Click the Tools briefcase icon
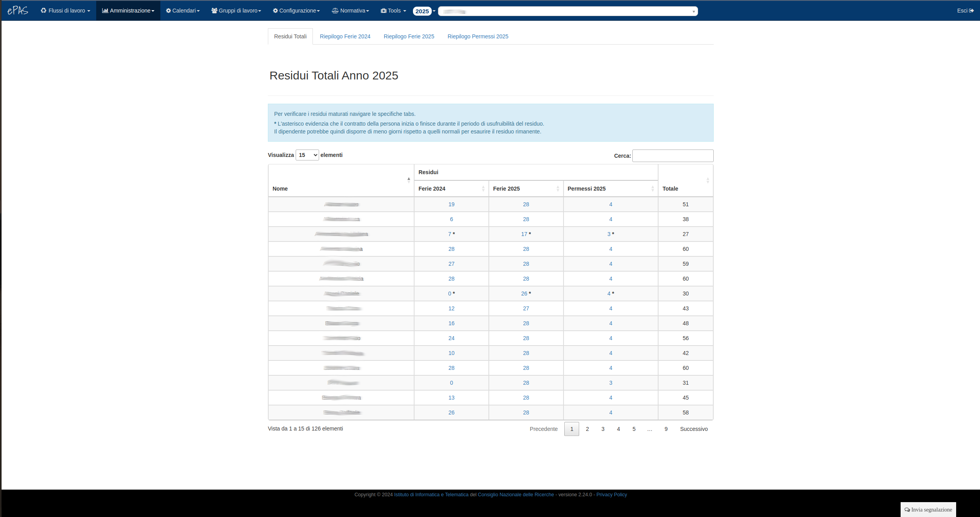The width and height of the screenshot is (980, 517). coord(383,11)
